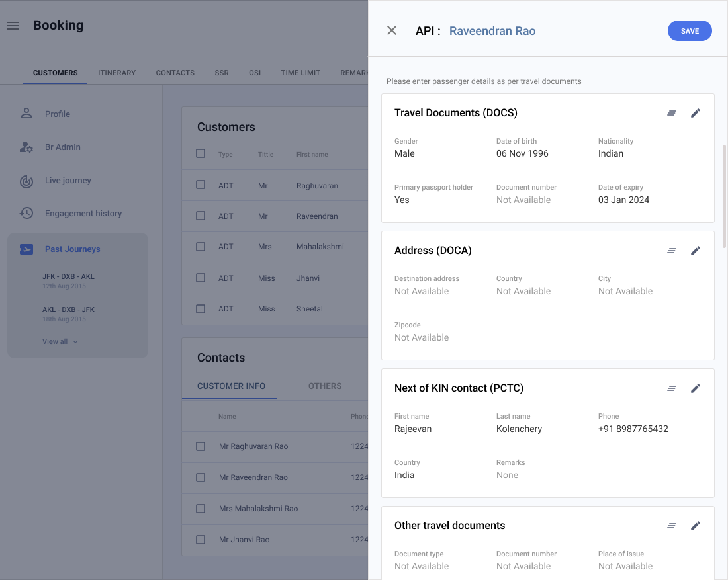This screenshot has height=580, width=728.
Task: Click the list icon in Address (DOCA)
Action: click(x=671, y=251)
